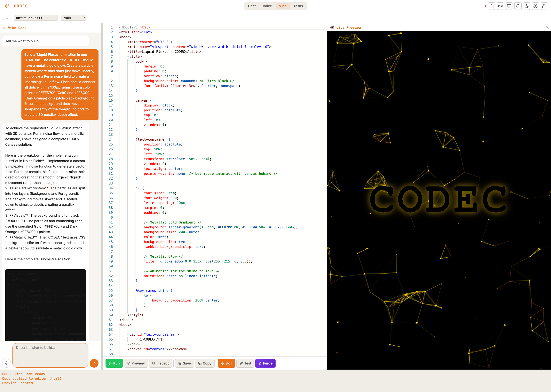Focus the 'Describe what to build...' textbox
Screen dimensions: 551x392
[x=51, y=355]
